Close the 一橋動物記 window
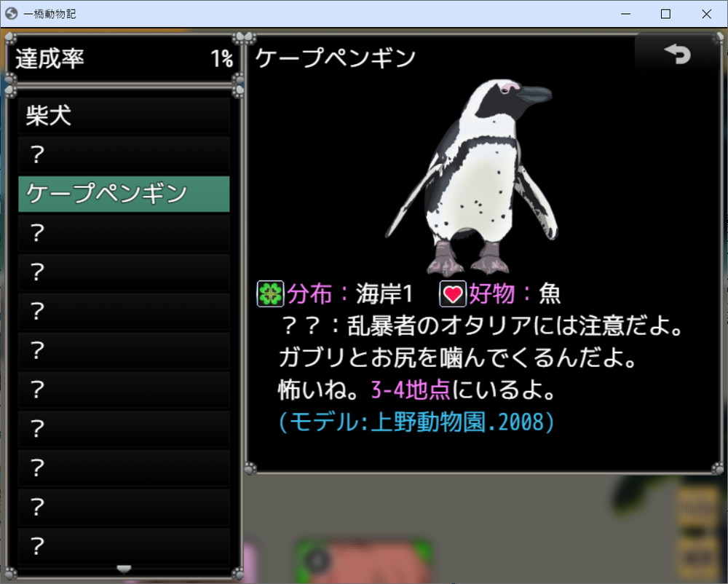The width and height of the screenshot is (728, 584). (x=706, y=14)
